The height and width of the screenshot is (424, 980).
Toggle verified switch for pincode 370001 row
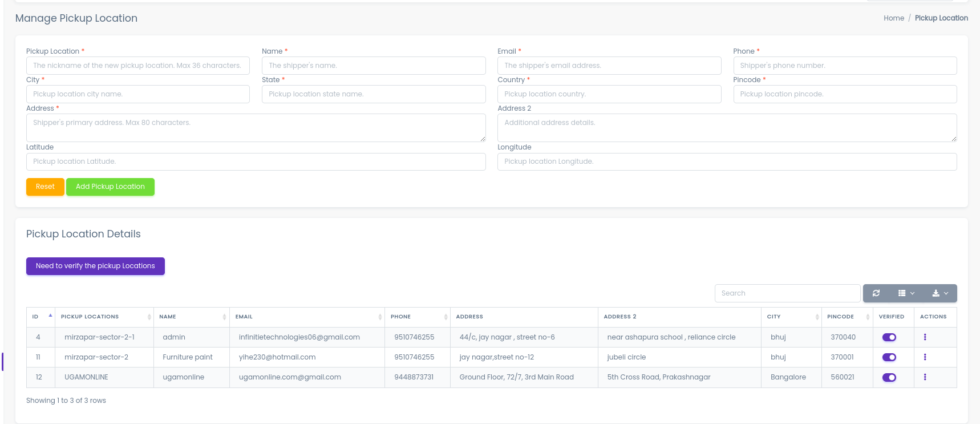pos(889,357)
